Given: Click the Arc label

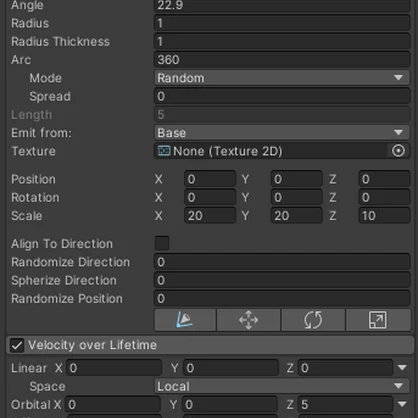Looking at the screenshot, I should tap(21, 60).
